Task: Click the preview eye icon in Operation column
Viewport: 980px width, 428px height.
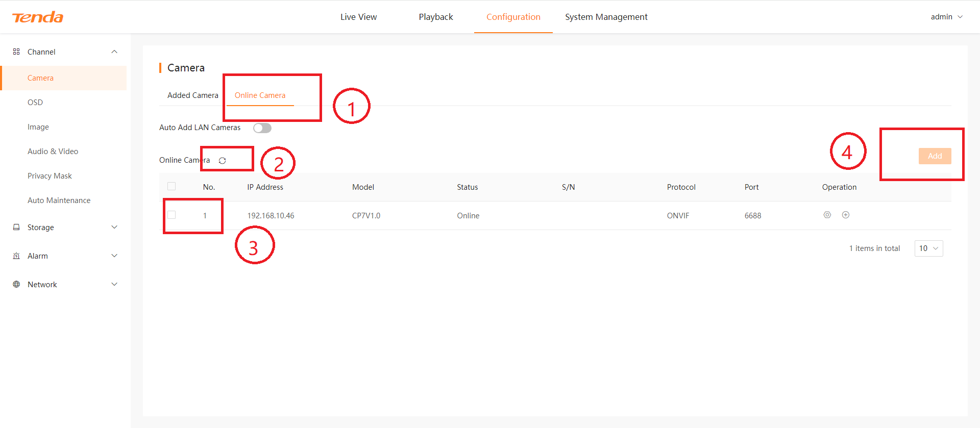Action: point(827,215)
